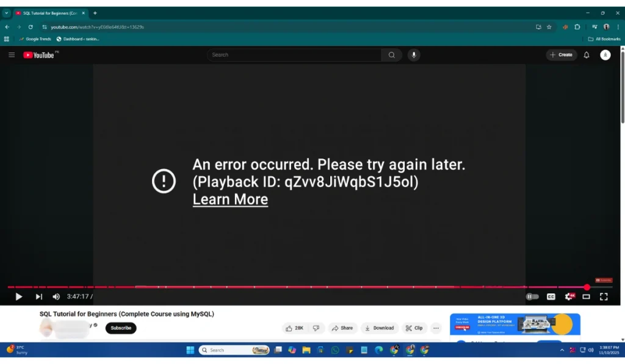625x364 pixels.
Task: Open the YouTube settings gear in player
Action: (x=569, y=297)
